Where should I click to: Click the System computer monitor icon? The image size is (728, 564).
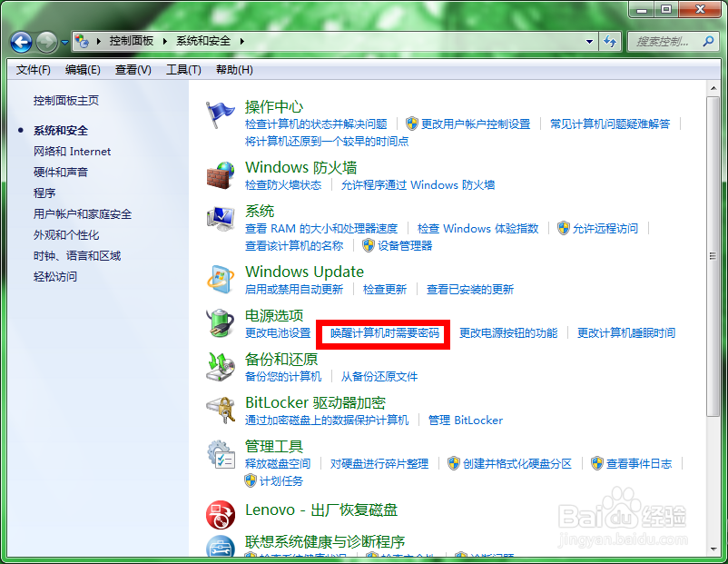220,219
